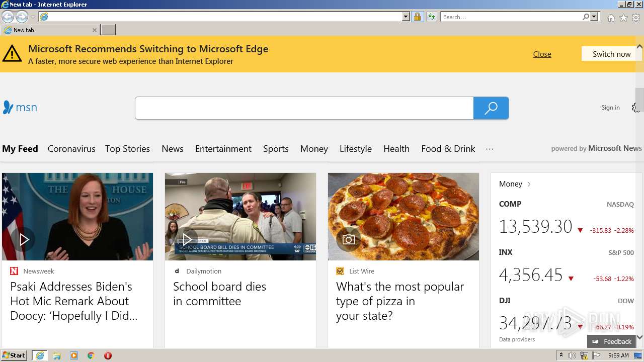Click Internet Explorer taskbar icon
Screen dimensions: 644x362
40,355
